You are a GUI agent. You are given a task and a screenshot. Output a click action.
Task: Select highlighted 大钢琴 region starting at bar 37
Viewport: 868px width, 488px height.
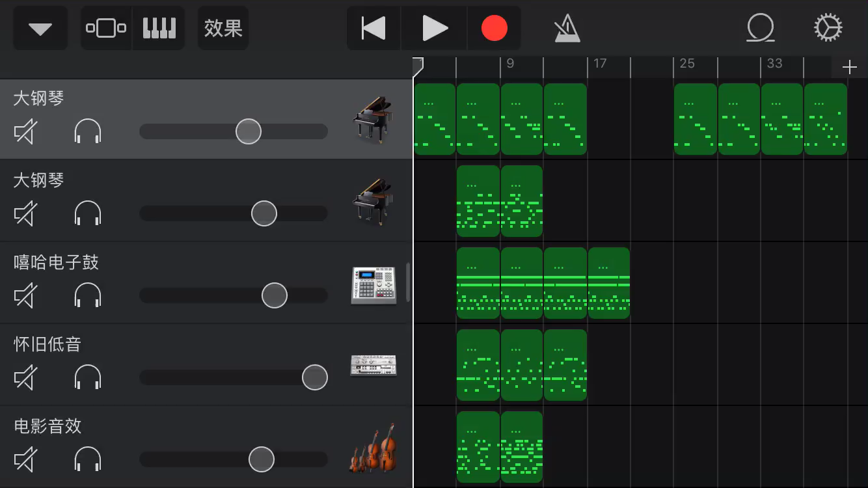(826, 119)
